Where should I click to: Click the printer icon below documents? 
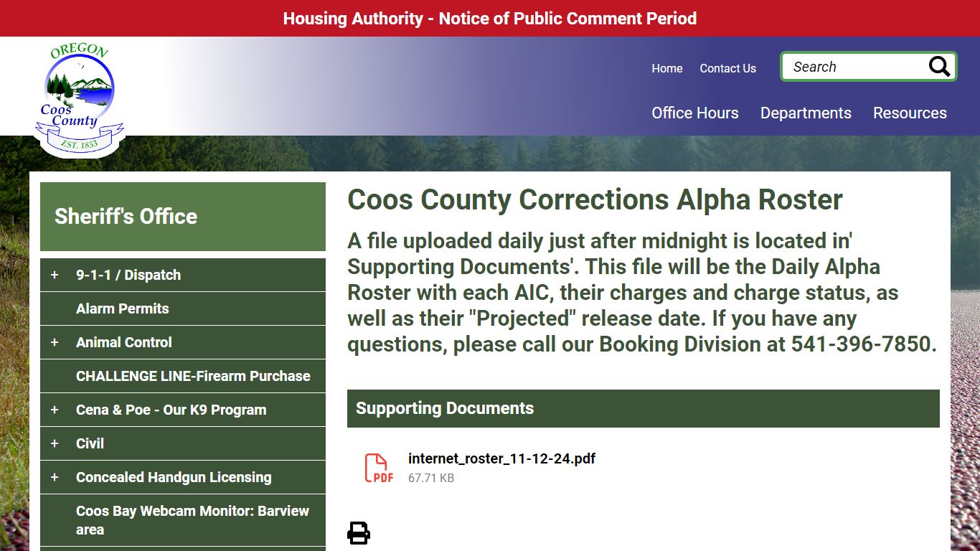[x=359, y=533]
